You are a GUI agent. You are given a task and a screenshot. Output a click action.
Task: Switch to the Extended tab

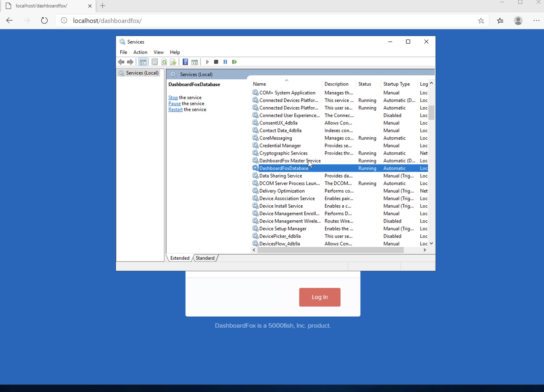pos(180,258)
